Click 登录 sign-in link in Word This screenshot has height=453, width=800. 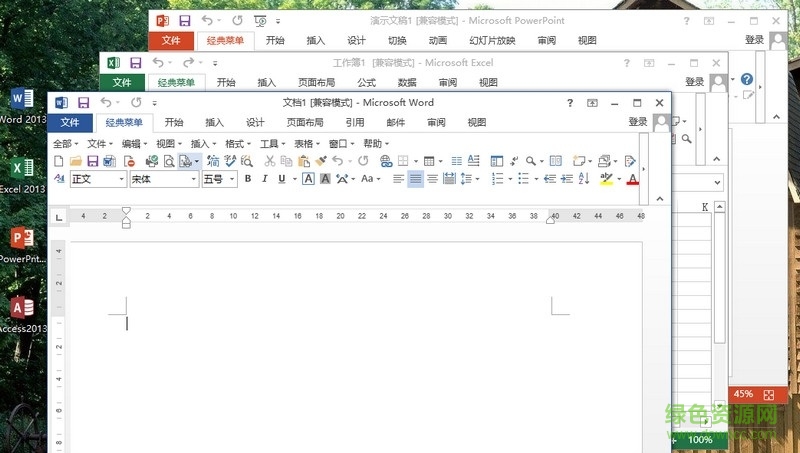click(x=637, y=123)
